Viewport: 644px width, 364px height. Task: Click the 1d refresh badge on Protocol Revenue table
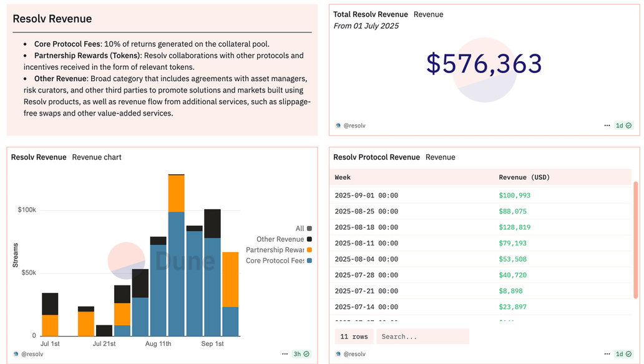623,354
